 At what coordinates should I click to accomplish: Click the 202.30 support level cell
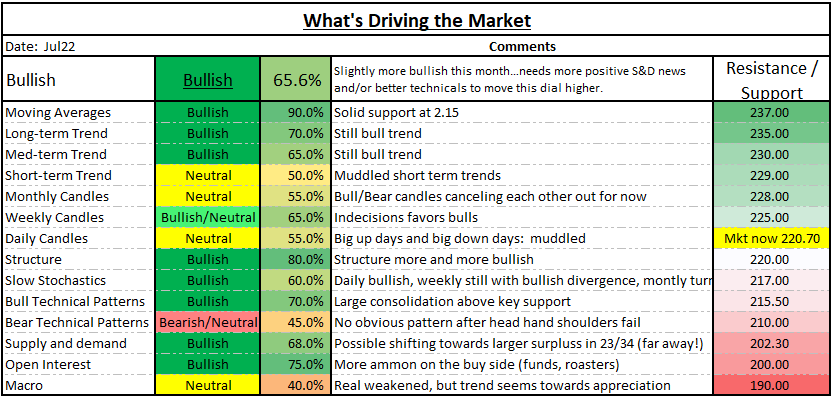pos(772,344)
